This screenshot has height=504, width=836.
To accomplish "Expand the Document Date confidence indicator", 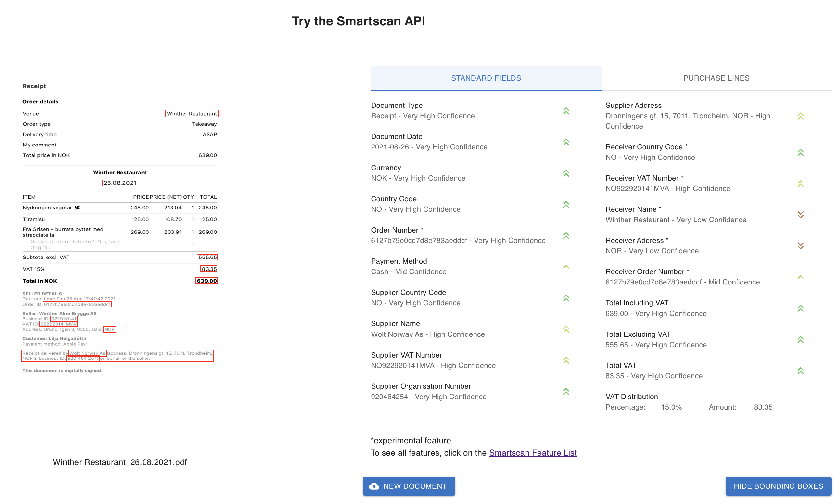I will tap(566, 142).
